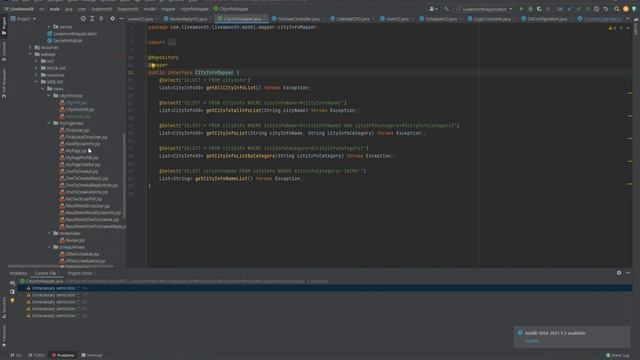Click the preview panel icon in Problems sidebar

coord(12,292)
